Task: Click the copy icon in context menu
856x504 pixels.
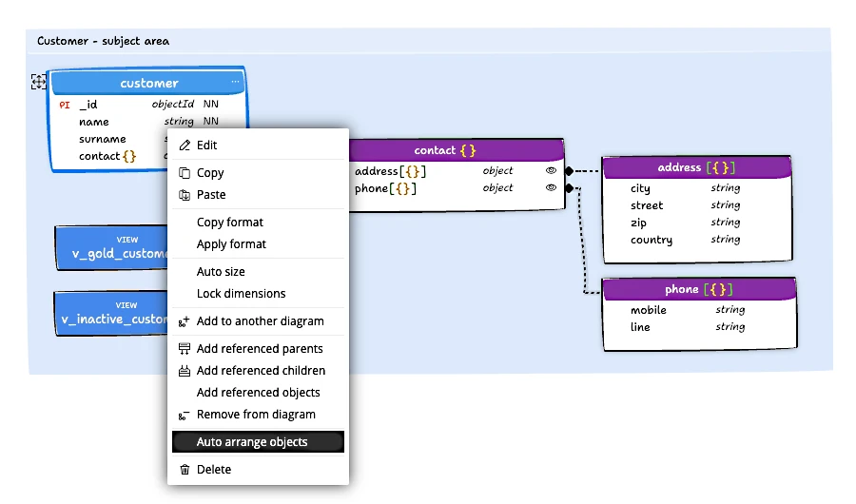Action: click(185, 172)
